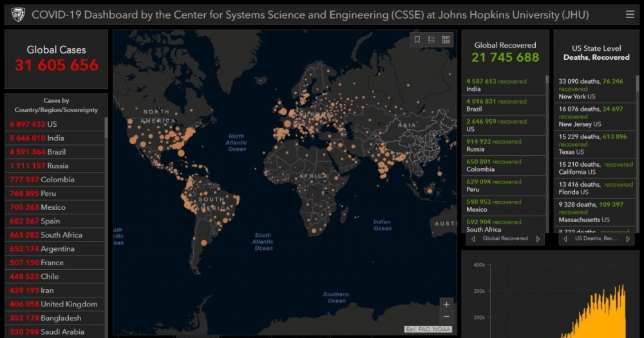Viewport: 644px width, 338px height.
Task: Zoom in on the map with plus button
Action: coord(446,305)
